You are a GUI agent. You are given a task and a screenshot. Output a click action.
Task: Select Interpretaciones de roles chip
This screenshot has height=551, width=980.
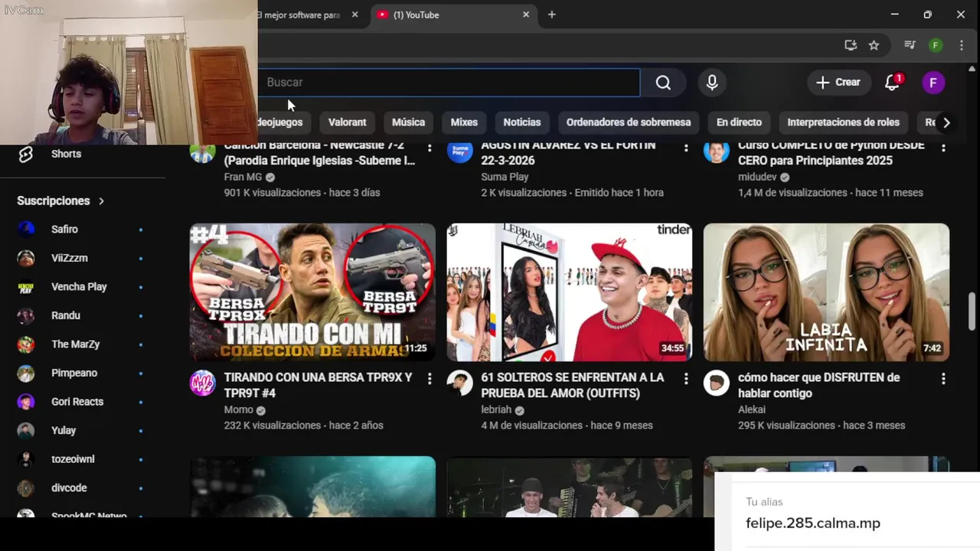tap(843, 122)
